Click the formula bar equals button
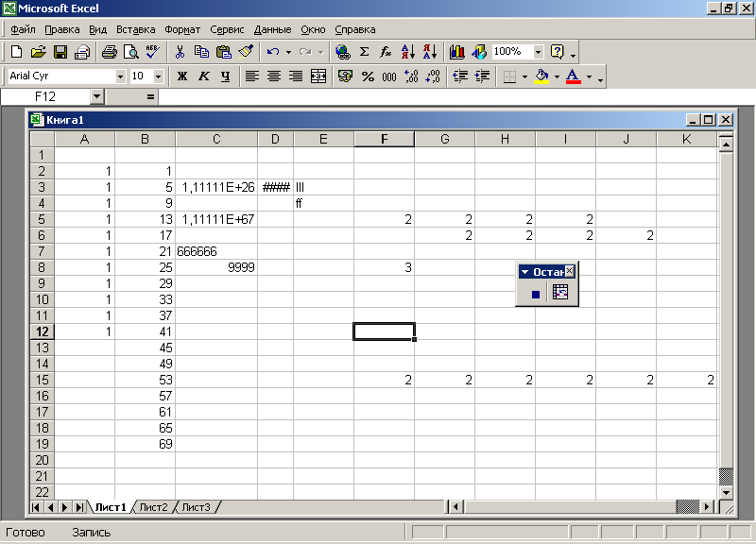The image size is (756, 544). [x=150, y=97]
